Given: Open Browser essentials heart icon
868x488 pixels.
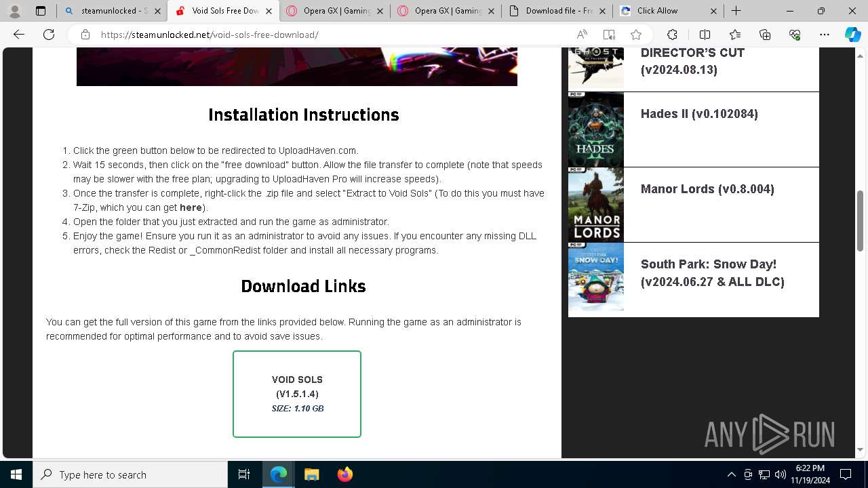Looking at the screenshot, I should 795,35.
